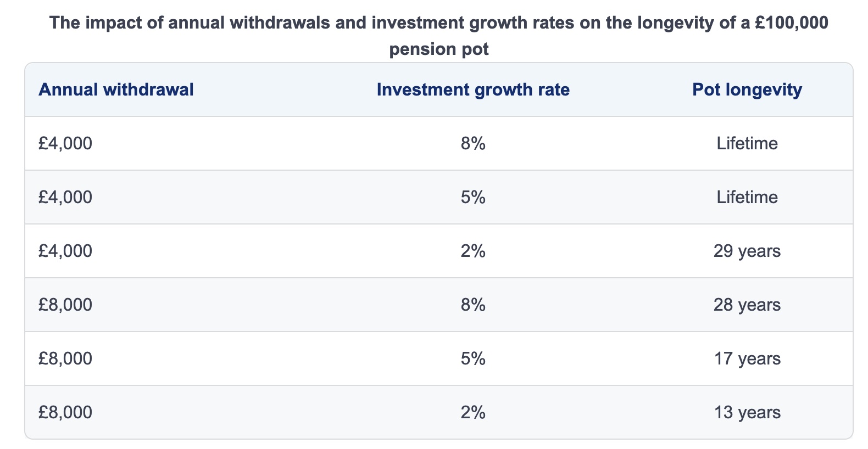
Task: Click the "13 years" longevity cell
Action: [747, 412]
